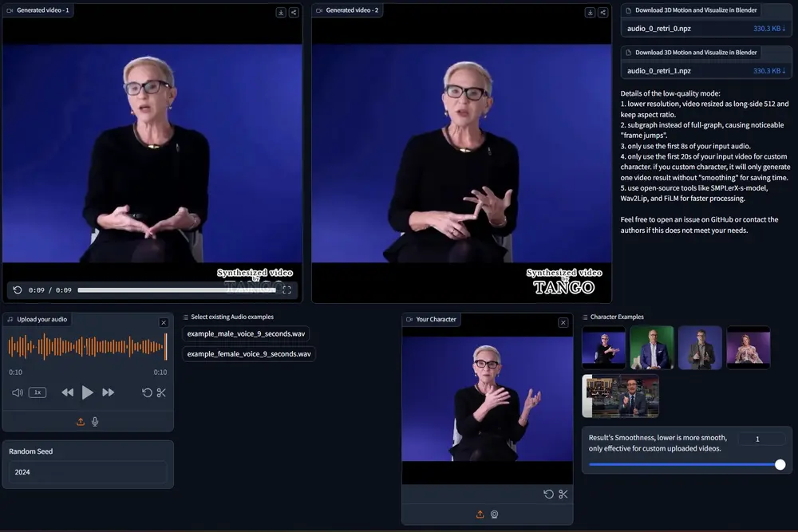
Task: Download Generated video - 1
Action: (x=281, y=12)
